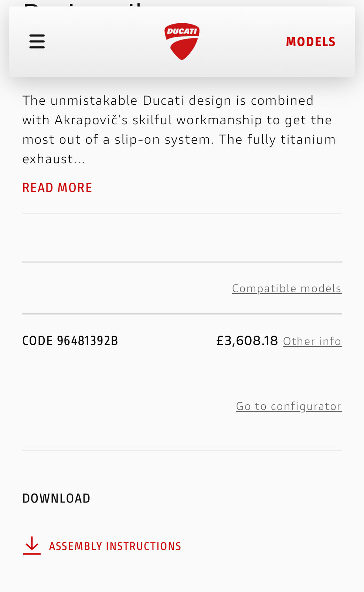The height and width of the screenshot is (592, 364).
Task: Click the CODE label
Action: tap(38, 341)
